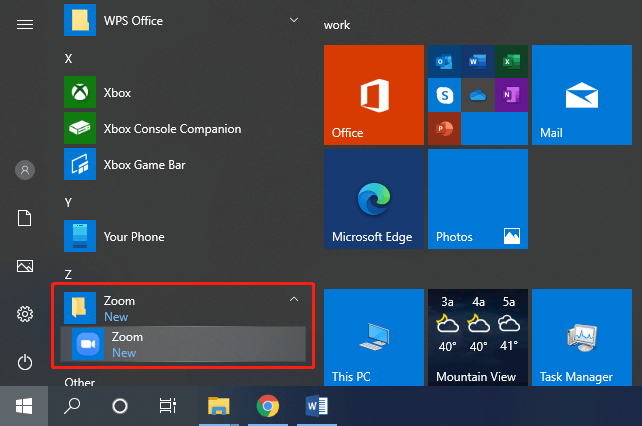This screenshot has height=426, width=642.
Task: Click the X letter heading
Action: pos(68,59)
